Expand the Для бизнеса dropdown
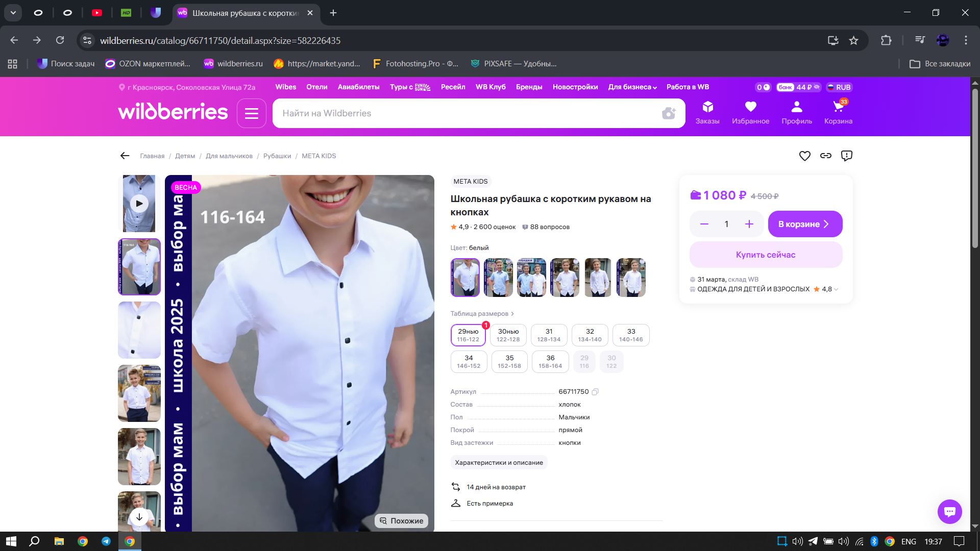This screenshot has width=980, height=551. pos(632,87)
